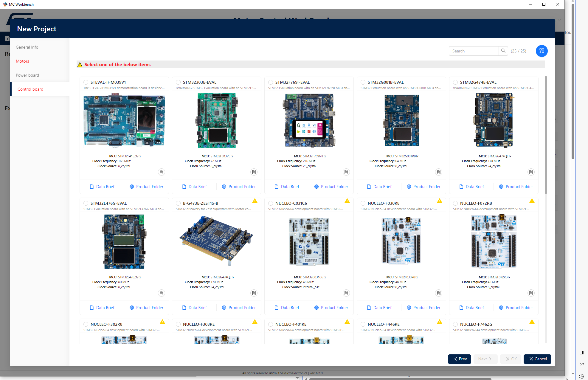The width and height of the screenshot is (588, 380).
Task: Click the external link icon on the right edge
Action: [581, 364]
